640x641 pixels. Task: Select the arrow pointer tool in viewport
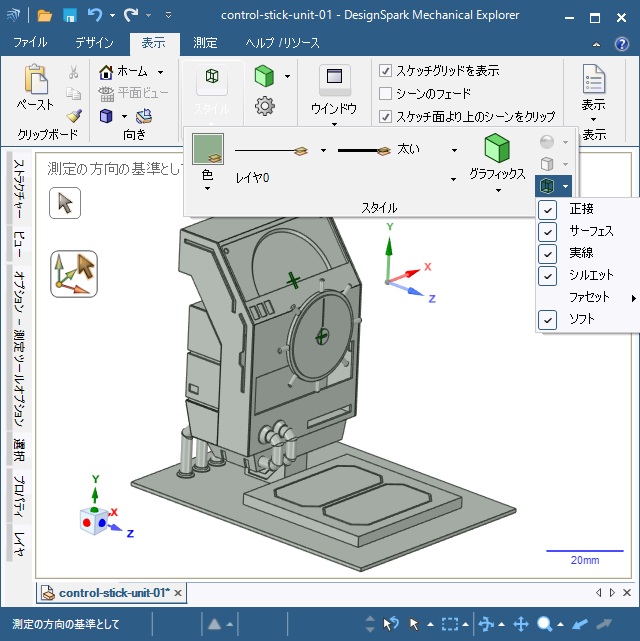click(65, 202)
